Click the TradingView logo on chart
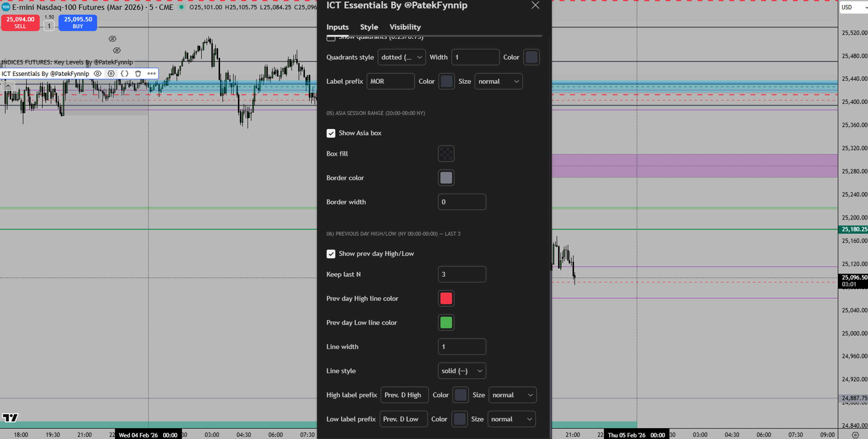868x439 pixels. coord(10,417)
